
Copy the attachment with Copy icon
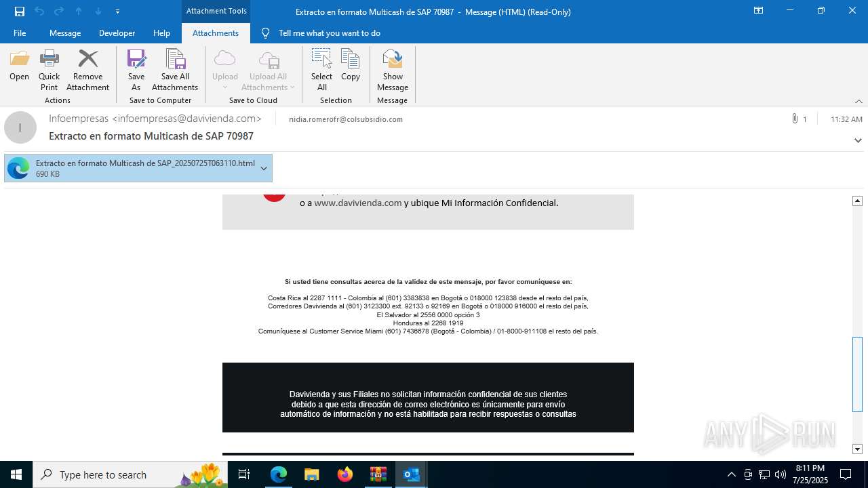pyautogui.click(x=351, y=65)
